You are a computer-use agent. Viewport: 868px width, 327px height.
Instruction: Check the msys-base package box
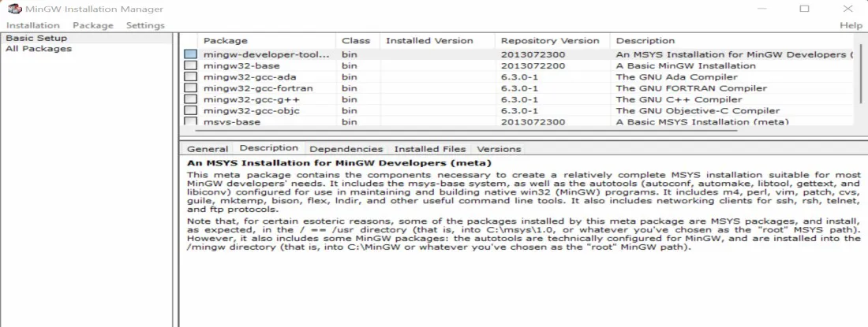point(191,122)
